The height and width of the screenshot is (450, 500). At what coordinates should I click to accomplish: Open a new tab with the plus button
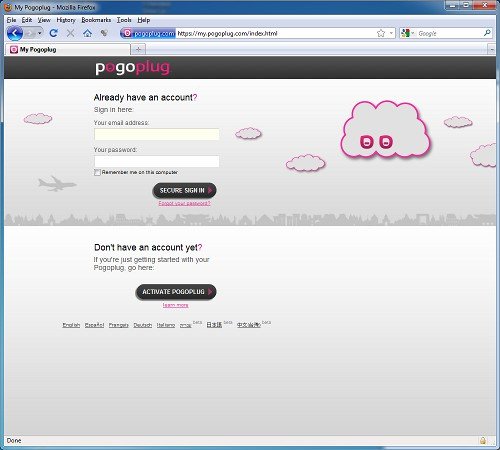click(x=138, y=50)
